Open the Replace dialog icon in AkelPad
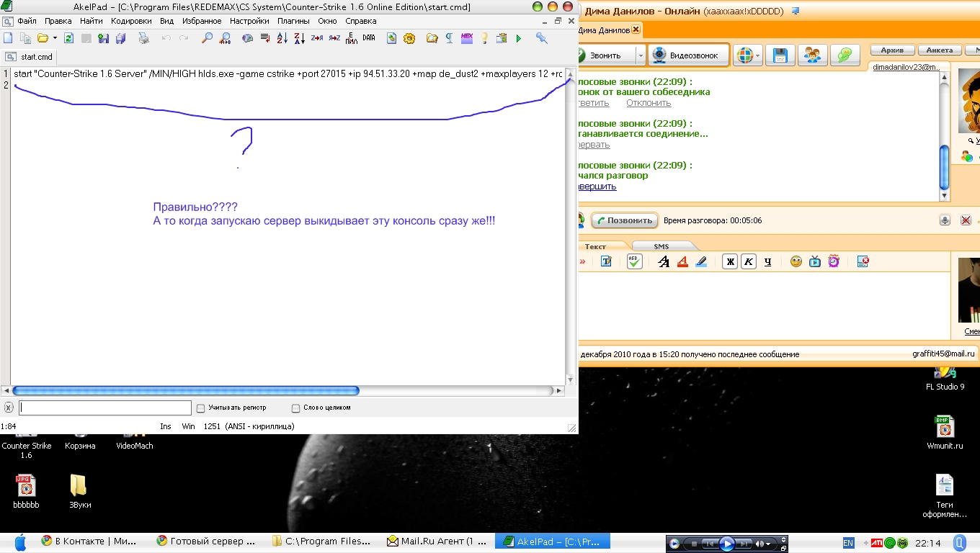 (x=225, y=38)
